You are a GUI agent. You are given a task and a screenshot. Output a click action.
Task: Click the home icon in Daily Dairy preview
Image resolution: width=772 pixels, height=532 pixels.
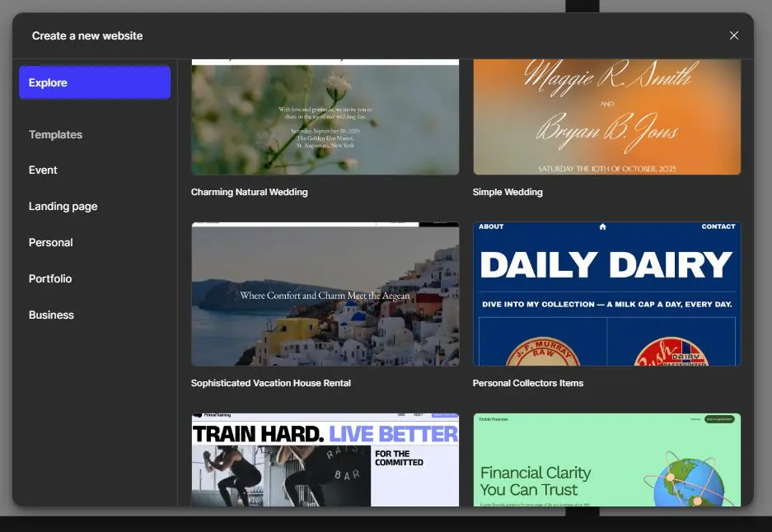tap(602, 226)
